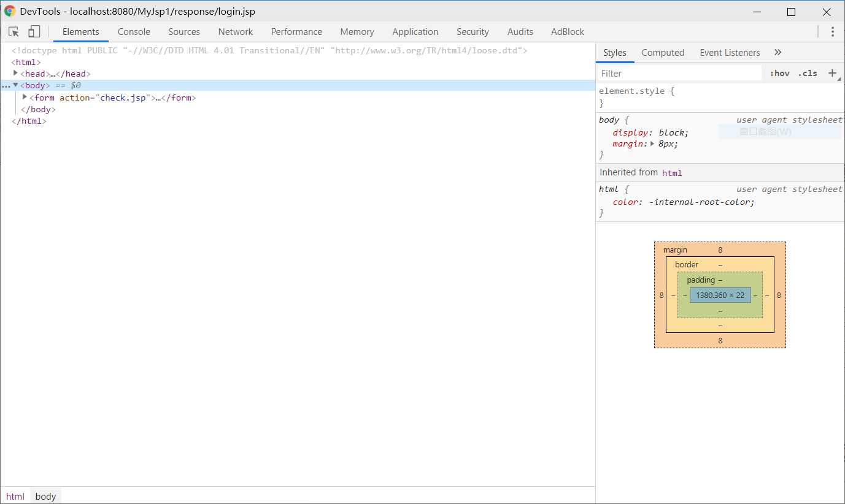Click the 1380.360 × 22 content box

click(x=720, y=296)
